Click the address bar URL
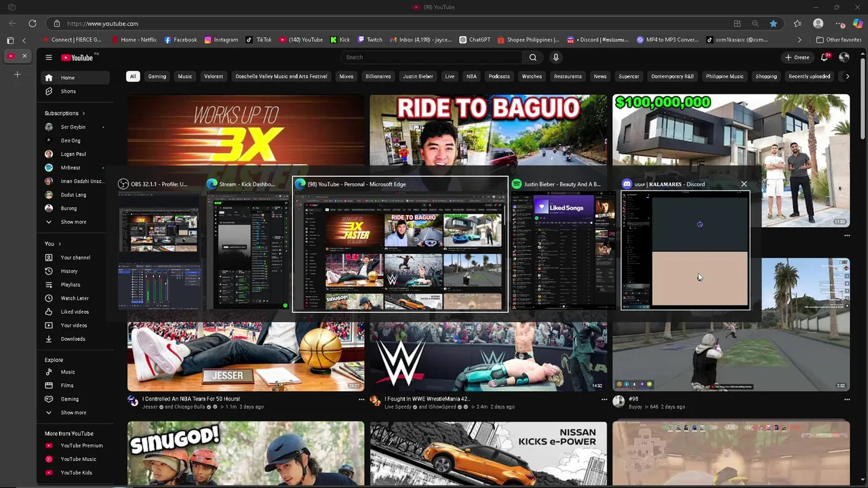868x488 pixels. point(103,24)
